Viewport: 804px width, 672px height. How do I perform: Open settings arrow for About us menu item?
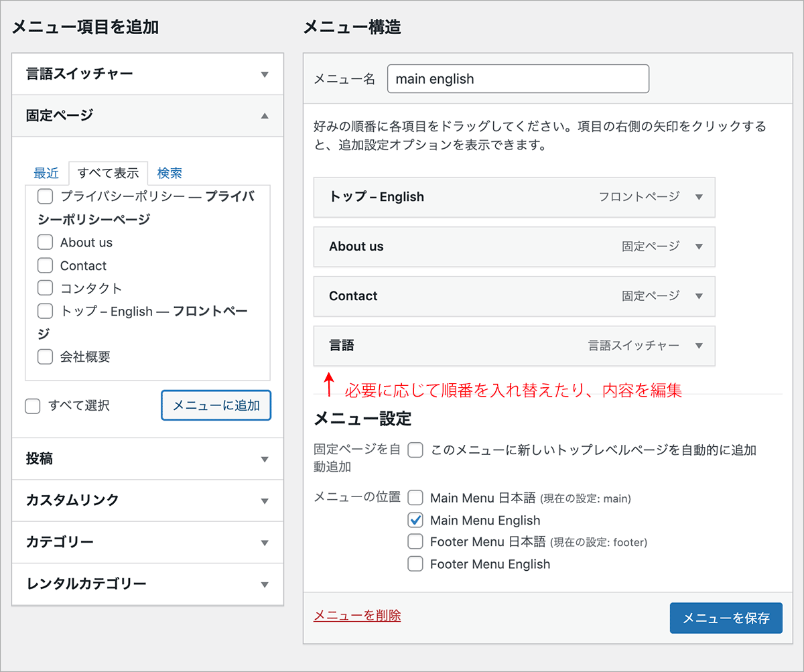coord(699,247)
